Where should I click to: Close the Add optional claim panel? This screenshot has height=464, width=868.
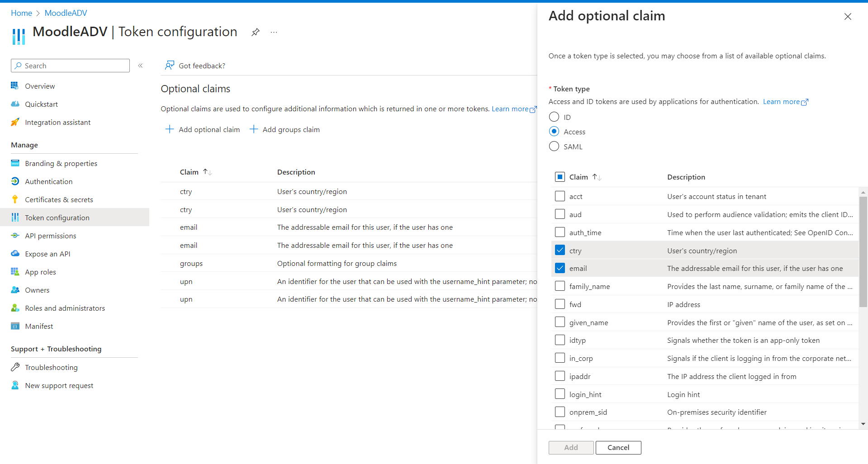[x=848, y=17]
